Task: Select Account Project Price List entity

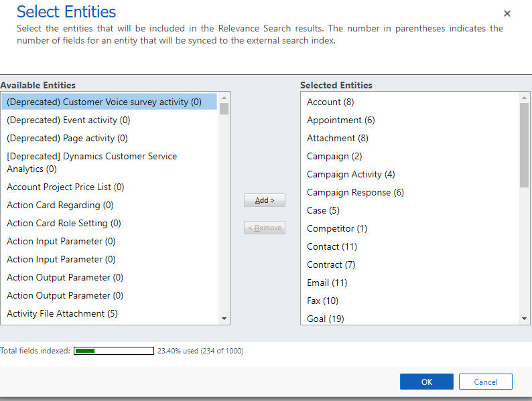Action: [x=109, y=187]
